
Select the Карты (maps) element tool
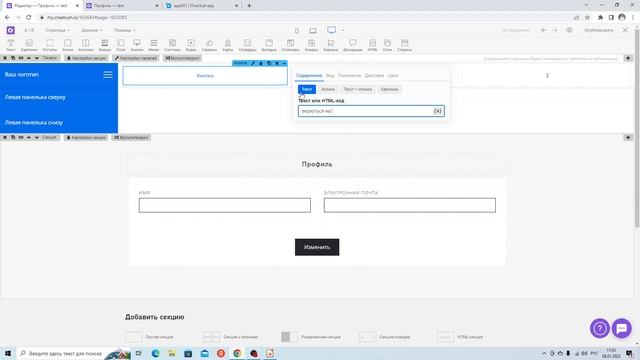click(x=228, y=45)
